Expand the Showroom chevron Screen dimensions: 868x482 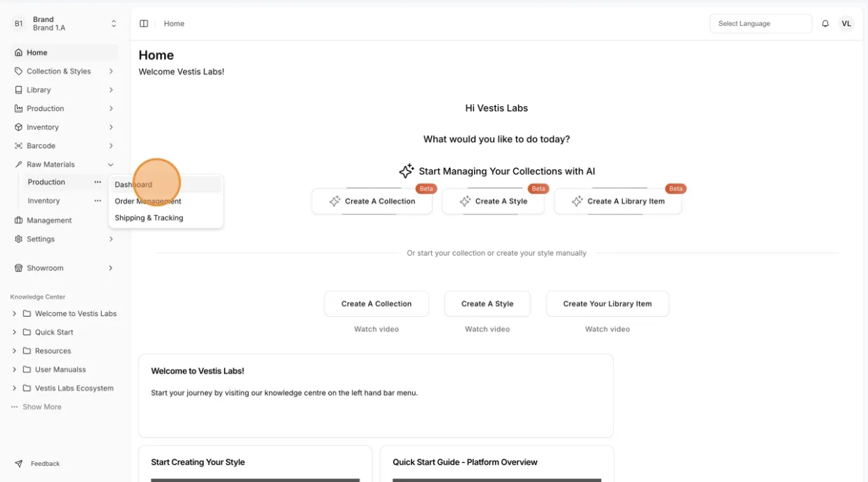pos(111,268)
